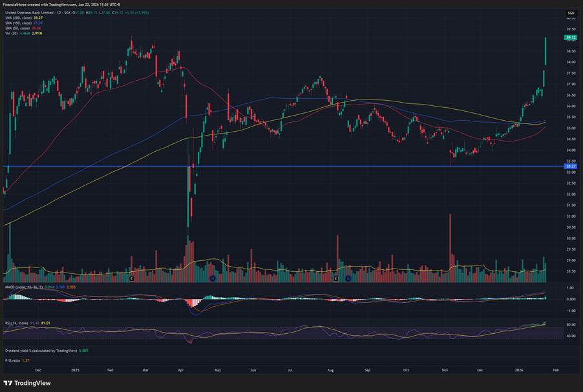Select the SMA (50, close) indicator legend
This screenshot has width=583, height=392.
17,28
